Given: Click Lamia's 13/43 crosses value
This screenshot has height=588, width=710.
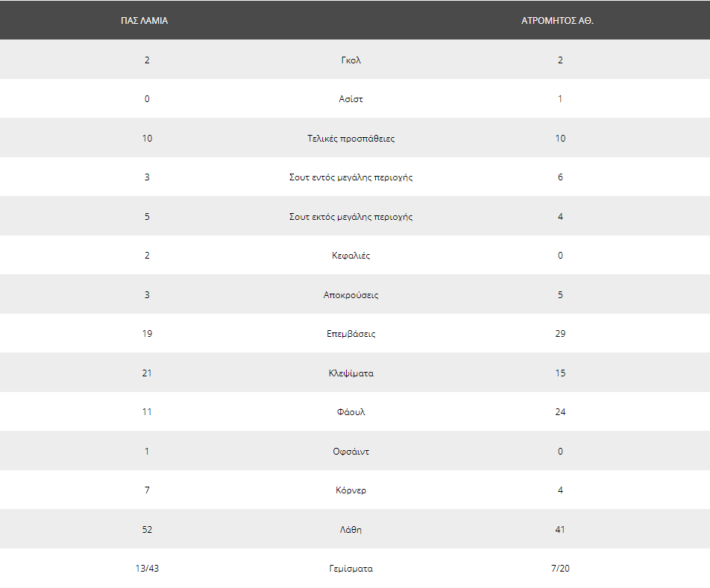Looking at the screenshot, I should click(147, 569).
